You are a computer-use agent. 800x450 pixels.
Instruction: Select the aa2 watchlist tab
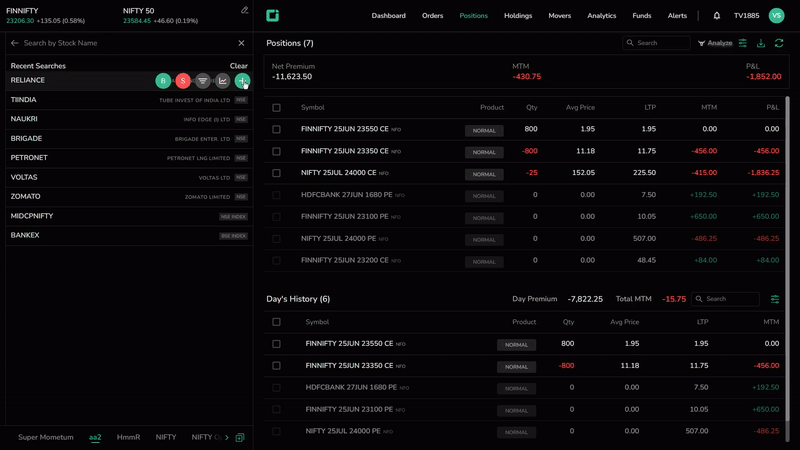click(x=95, y=437)
